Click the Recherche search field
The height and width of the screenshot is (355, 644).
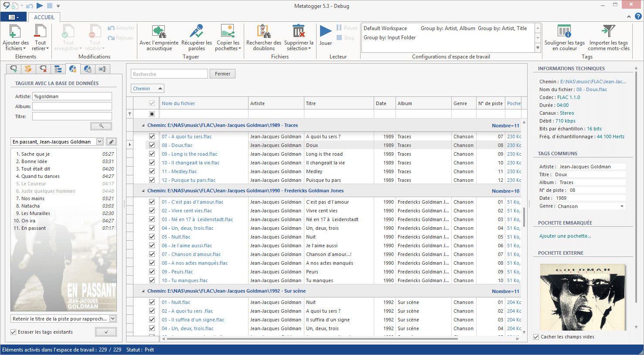169,74
